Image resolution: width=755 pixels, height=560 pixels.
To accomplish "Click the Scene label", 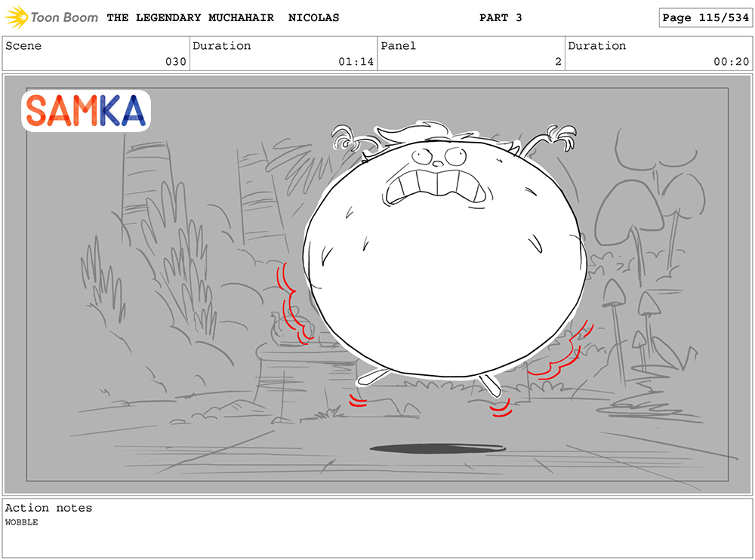I will click(x=23, y=46).
